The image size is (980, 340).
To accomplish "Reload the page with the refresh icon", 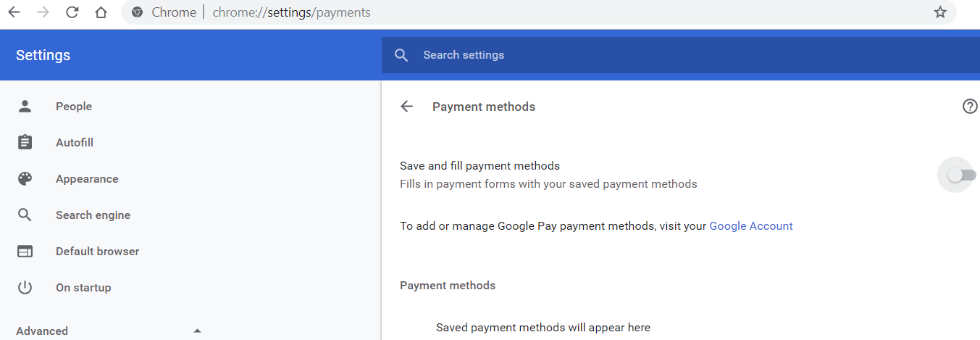I will 72,12.
